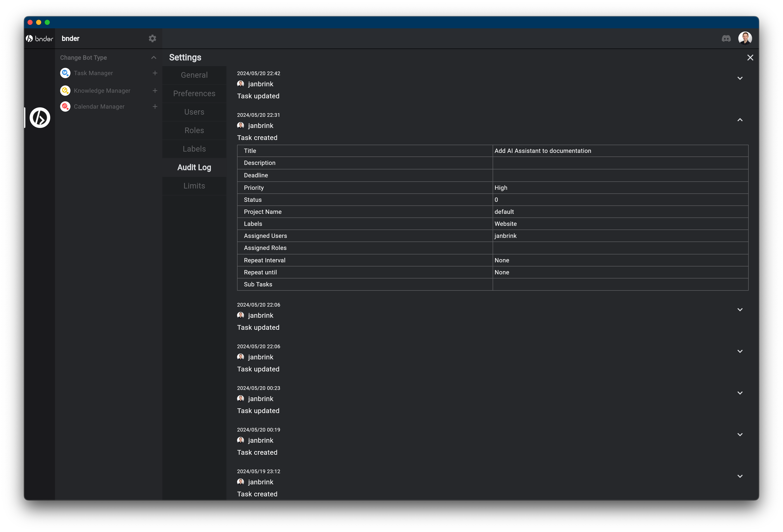Click the Repeat Interval value 'None'
This screenshot has height=532, width=783.
pos(502,260)
